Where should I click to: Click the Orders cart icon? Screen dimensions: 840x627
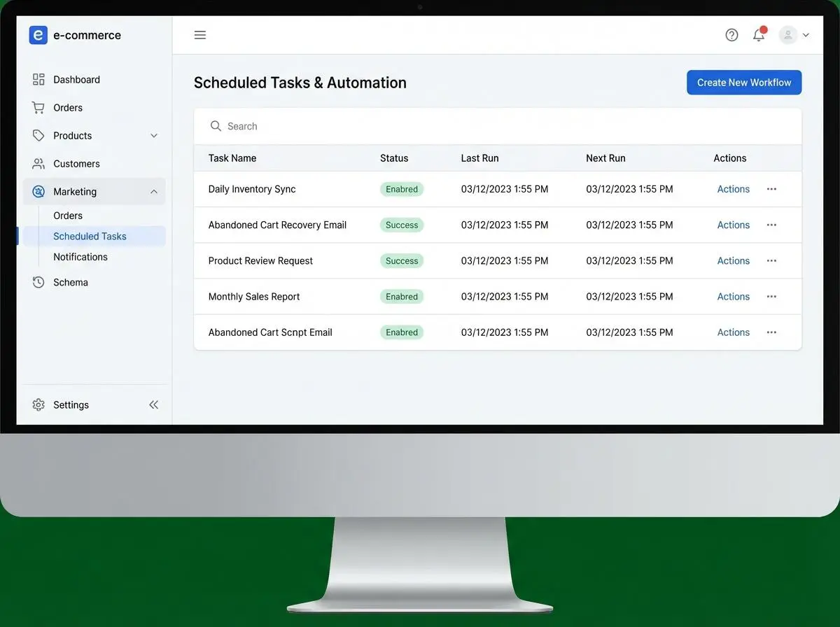[x=38, y=108]
